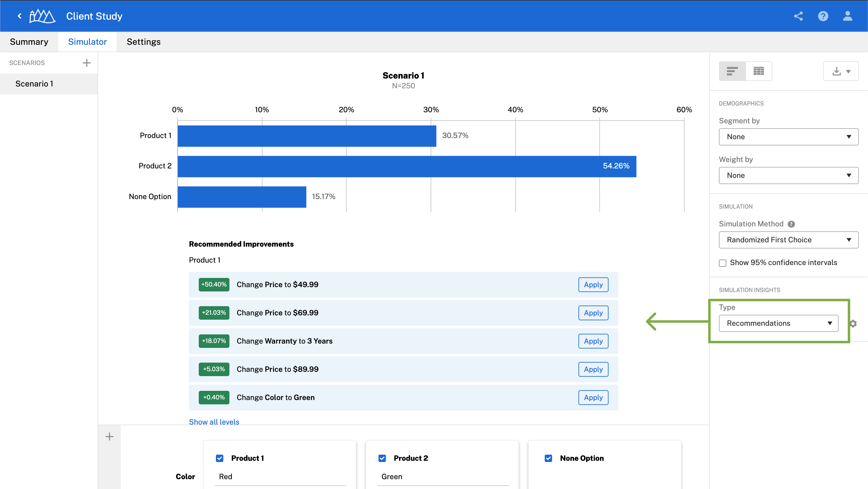
Task: Open the insights Type Recommendations dropdown
Action: coord(778,324)
